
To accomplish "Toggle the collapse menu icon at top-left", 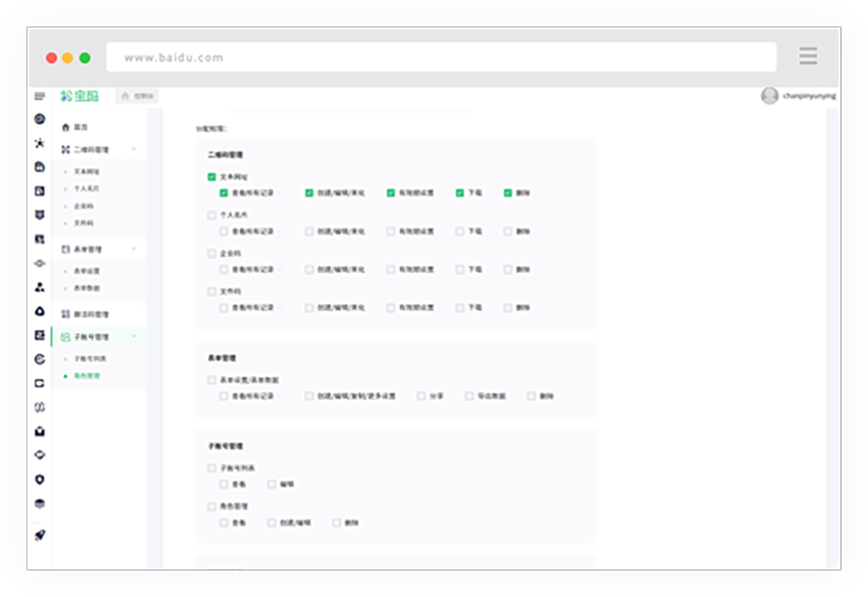I will click(40, 96).
